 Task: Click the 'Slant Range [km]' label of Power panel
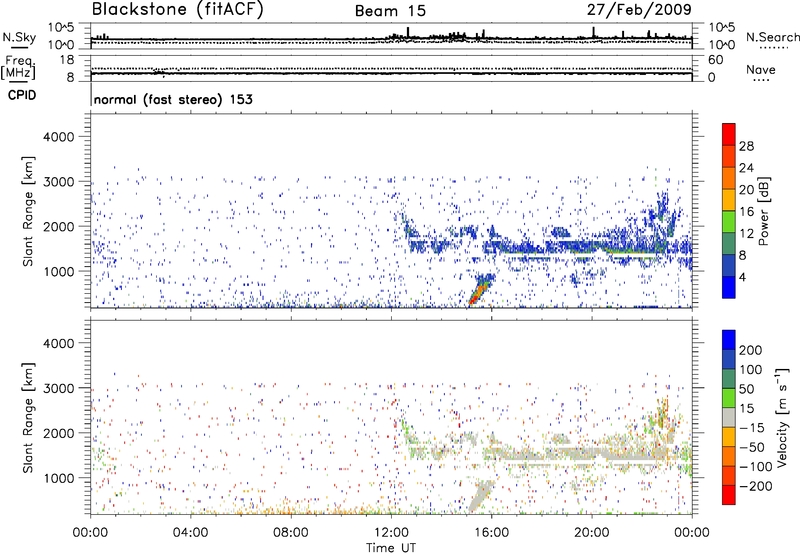point(28,211)
